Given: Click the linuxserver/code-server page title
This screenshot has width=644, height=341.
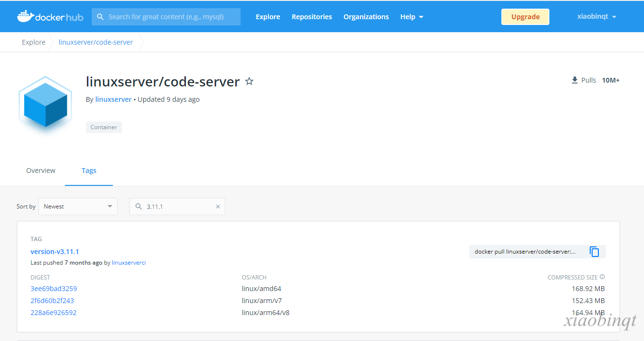Looking at the screenshot, I should [163, 82].
